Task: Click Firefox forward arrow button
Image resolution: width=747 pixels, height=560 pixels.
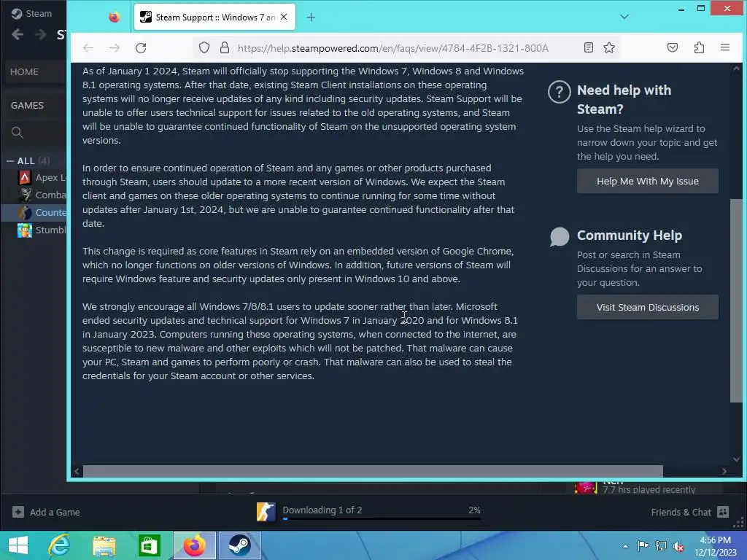Action: tap(115, 47)
